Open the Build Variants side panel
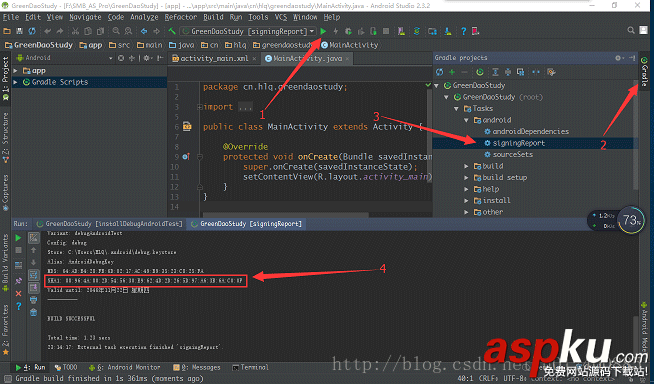This screenshot has height=384, width=654. point(5,263)
